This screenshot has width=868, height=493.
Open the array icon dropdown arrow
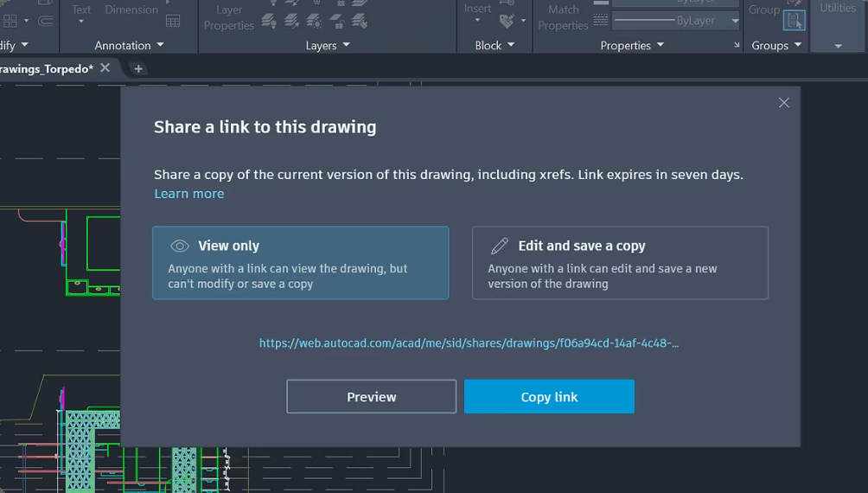[x=26, y=21]
